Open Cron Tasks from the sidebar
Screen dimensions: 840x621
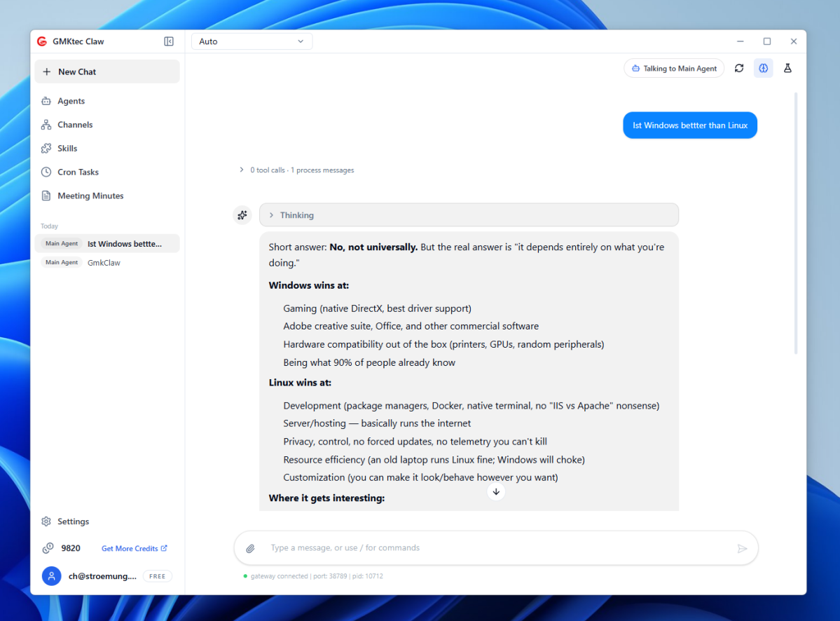click(x=107, y=172)
